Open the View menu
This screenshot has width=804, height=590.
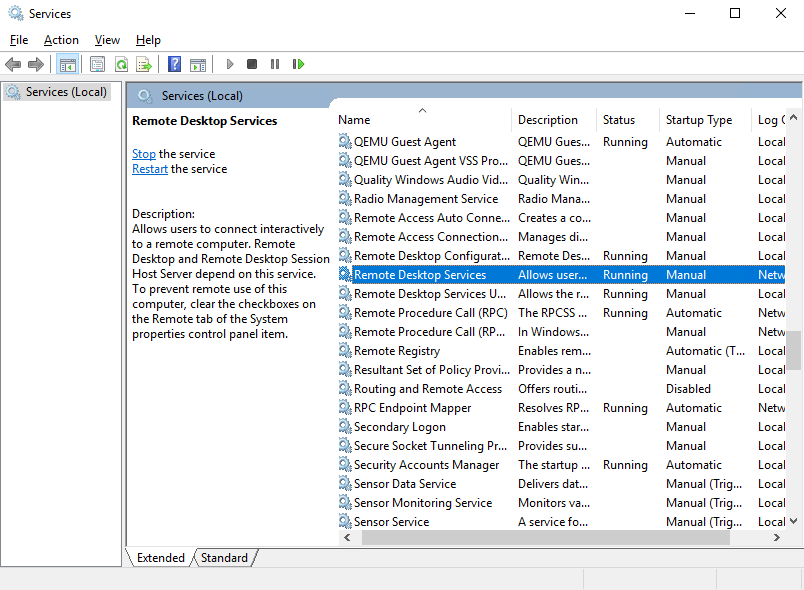[107, 40]
